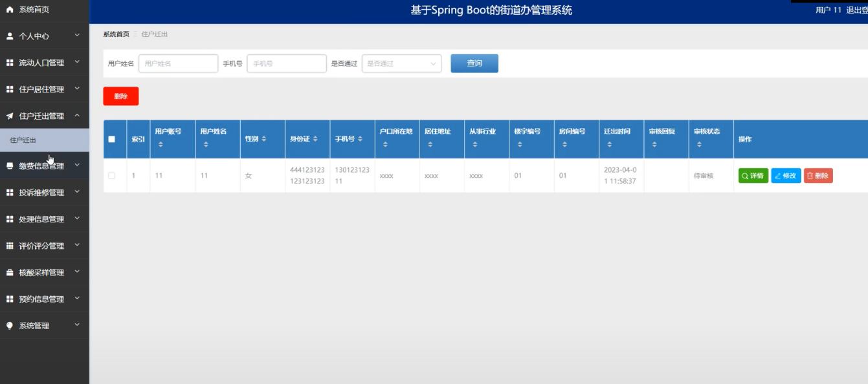The width and height of the screenshot is (868, 384).
Task: Click the 索引 column header
Action: [x=138, y=139]
